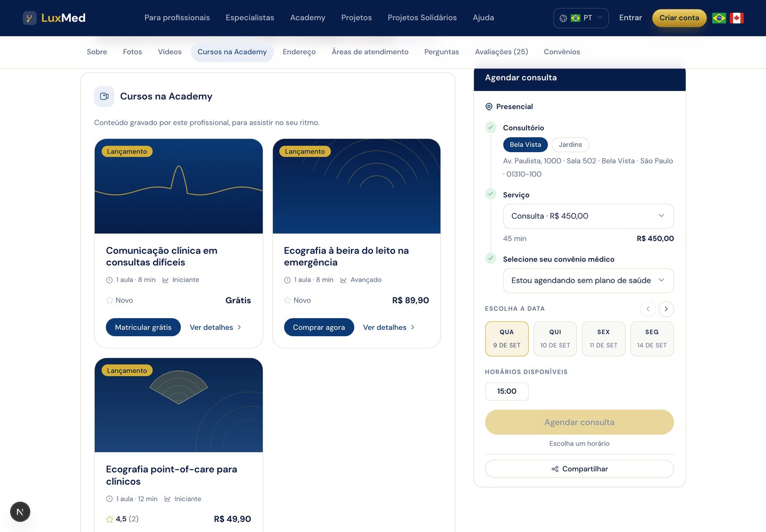Open Projetos in top navigation
The image size is (766, 532).
pos(356,18)
